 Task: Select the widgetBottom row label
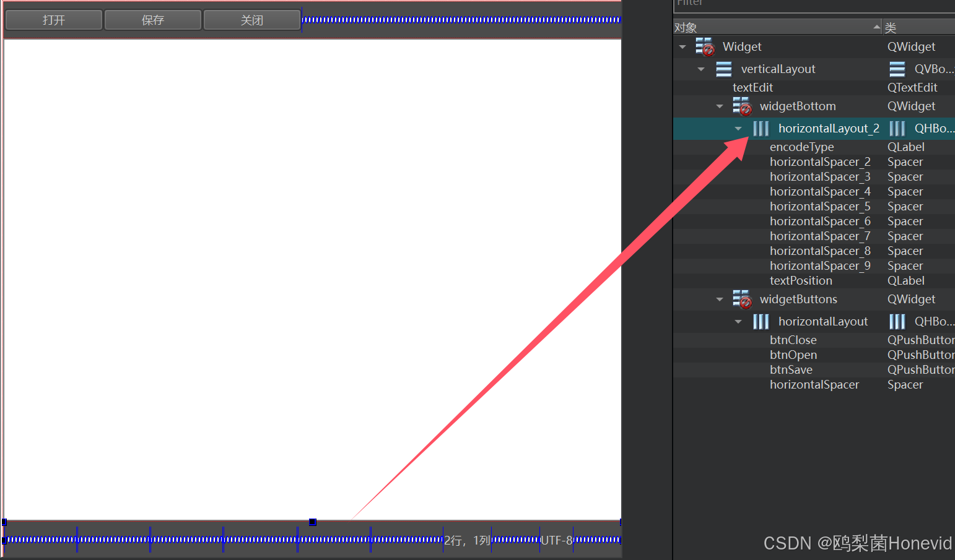[x=798, y=106]
